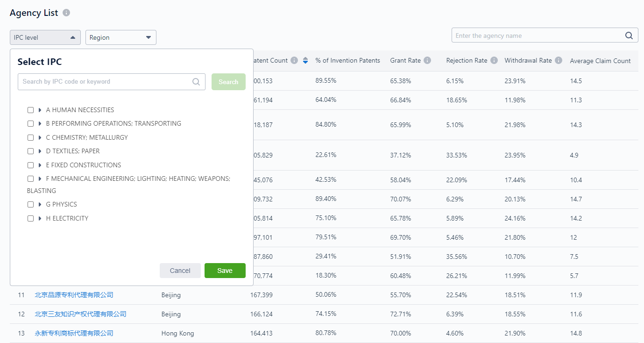Tick the C Chemistry; Metallurgy checkbox
Screen dimensions: 644x343
(x=30, y=138)
